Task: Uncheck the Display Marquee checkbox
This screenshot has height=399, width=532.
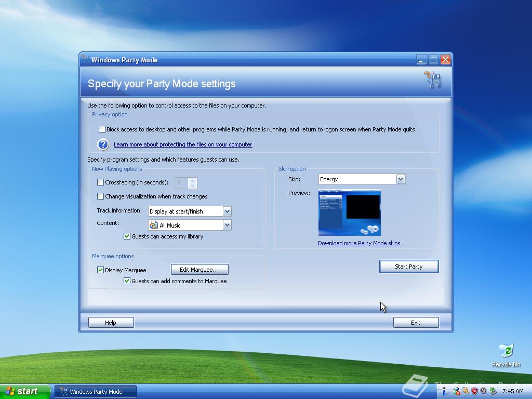Action: tap(100, 270)
